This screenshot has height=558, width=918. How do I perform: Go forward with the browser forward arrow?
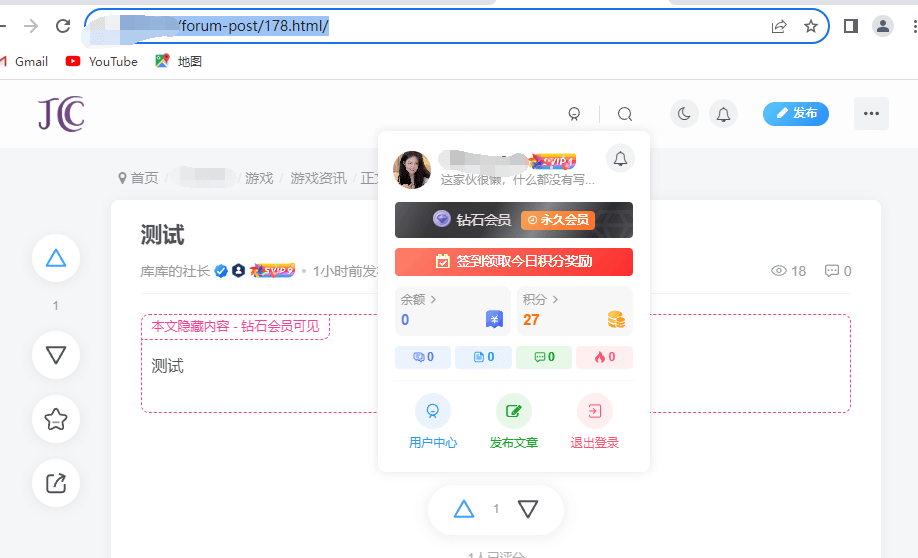[31, 26]
